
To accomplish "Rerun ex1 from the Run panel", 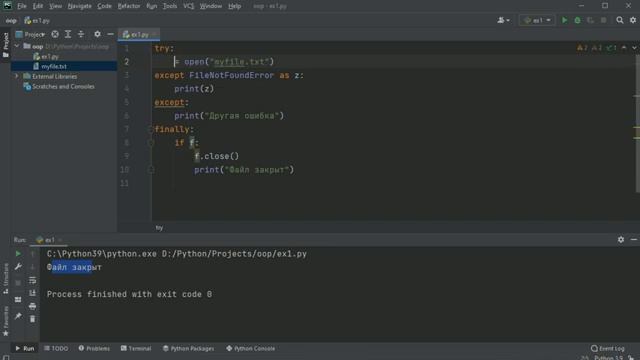I will [x=18, y=254].
